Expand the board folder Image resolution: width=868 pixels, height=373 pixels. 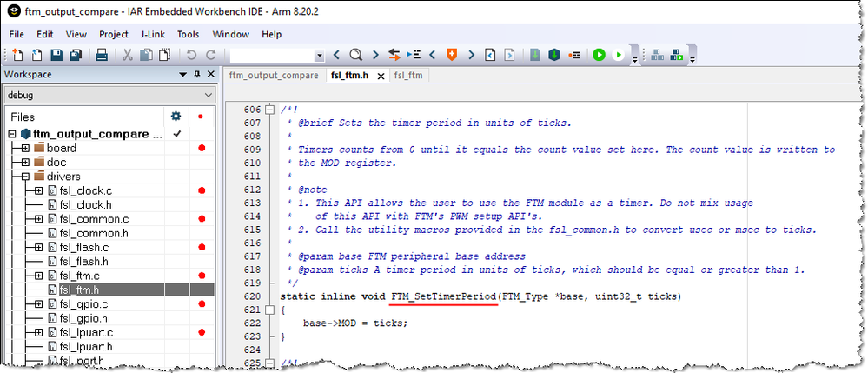[25, 149]
